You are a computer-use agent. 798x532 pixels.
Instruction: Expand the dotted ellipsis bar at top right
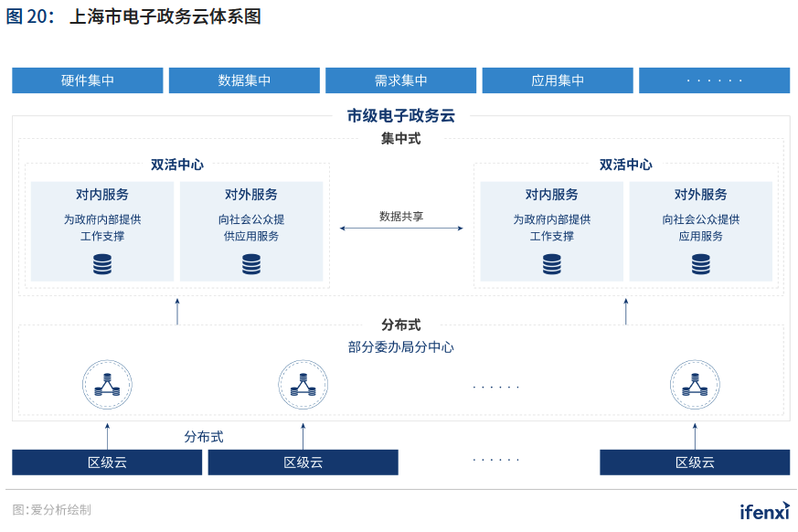(715, 80)
